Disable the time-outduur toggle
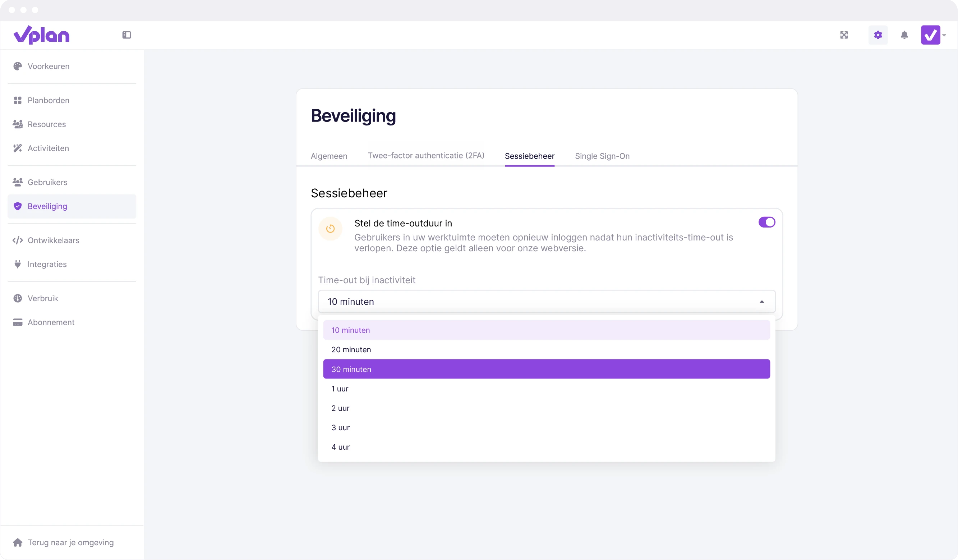Image resolution: width=958 pixels, height=560 pixels. (x=766, y=222)
